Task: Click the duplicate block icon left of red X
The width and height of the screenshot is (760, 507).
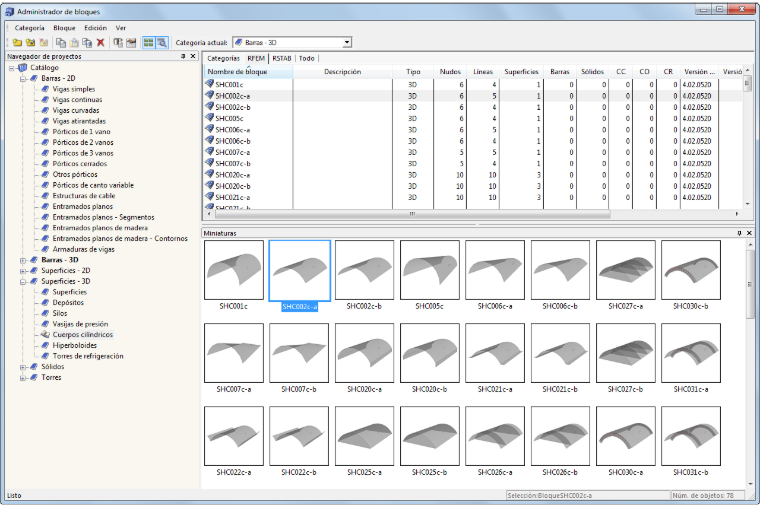Action: pyautogui.click(x=87, y=43)
